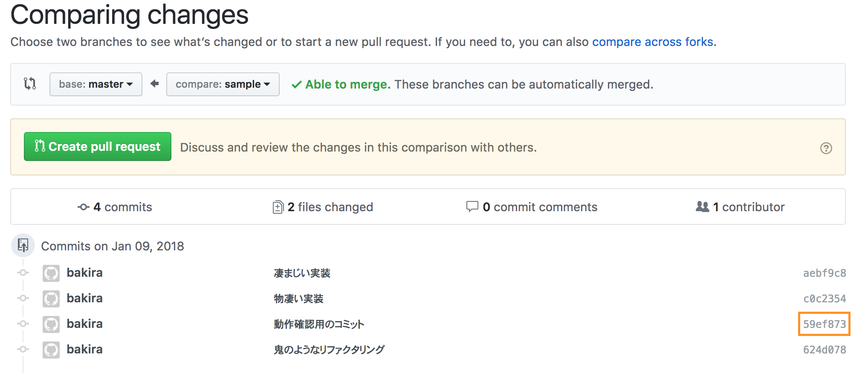868x373 pixels.
Task: Open author bakira on the 624d078 row
Action: [85, 349]
